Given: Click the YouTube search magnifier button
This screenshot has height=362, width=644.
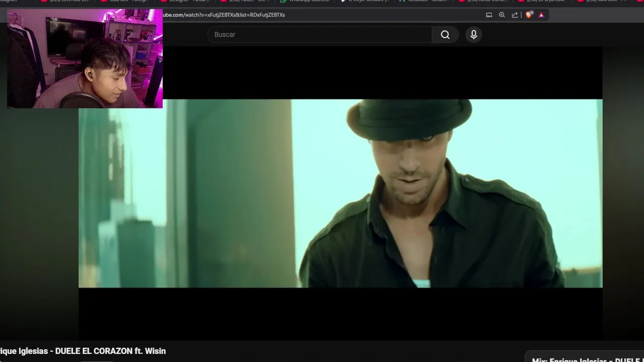Looking at the screenshot, I should [x=445, y=35].
